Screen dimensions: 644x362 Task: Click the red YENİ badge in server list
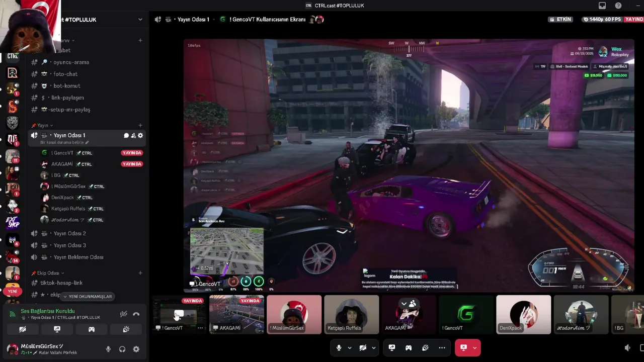tap(13, 291)
